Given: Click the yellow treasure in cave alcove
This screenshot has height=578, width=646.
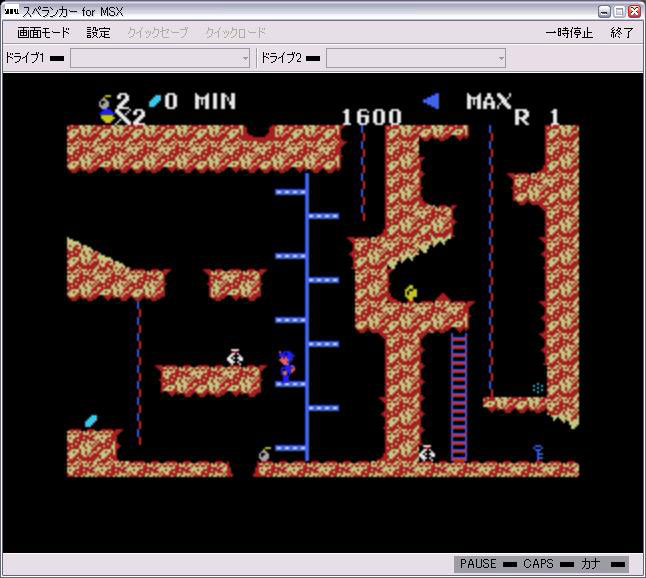Looking at the screenshot, I should pos(411,293).
